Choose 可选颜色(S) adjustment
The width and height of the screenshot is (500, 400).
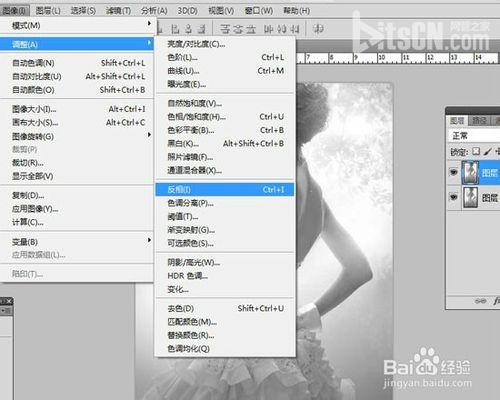[225, 243]
